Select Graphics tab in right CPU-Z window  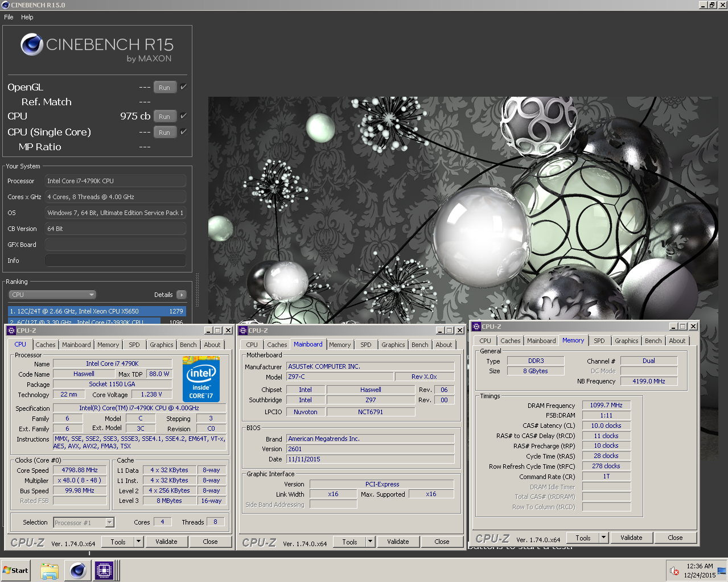click(627, 341)
